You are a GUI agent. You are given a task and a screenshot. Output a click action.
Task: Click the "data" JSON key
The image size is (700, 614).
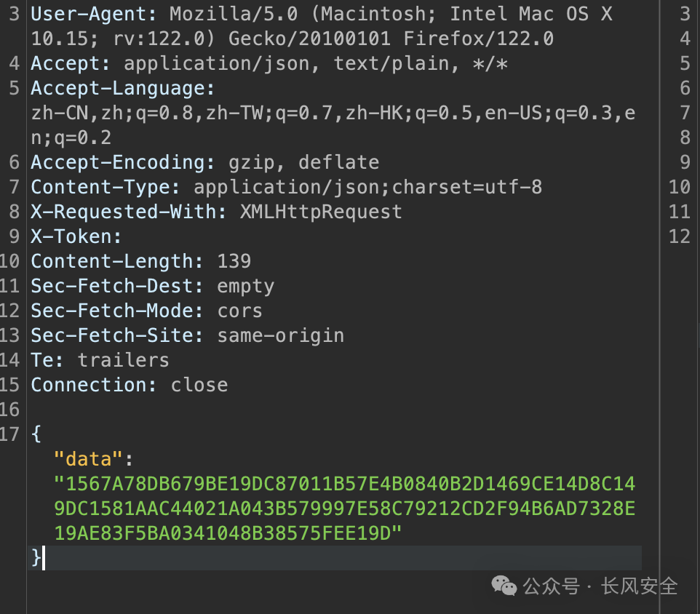(x=88, y=459)
